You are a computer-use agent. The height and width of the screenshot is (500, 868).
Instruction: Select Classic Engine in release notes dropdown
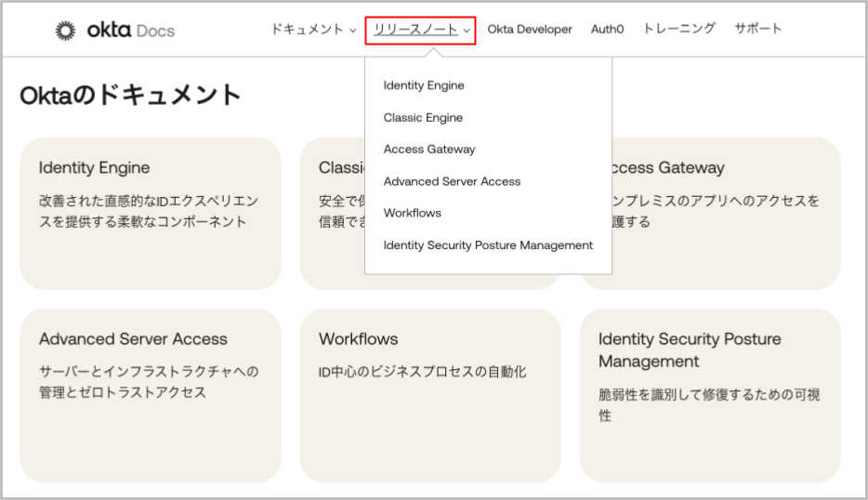pyautogui.click(x=423, y=118)
